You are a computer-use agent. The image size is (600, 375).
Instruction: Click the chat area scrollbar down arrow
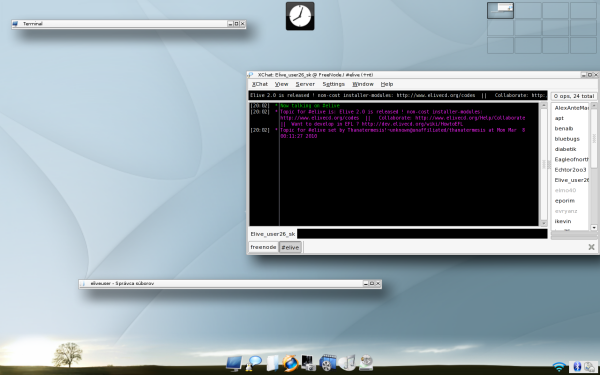click(x=543, y=223)
